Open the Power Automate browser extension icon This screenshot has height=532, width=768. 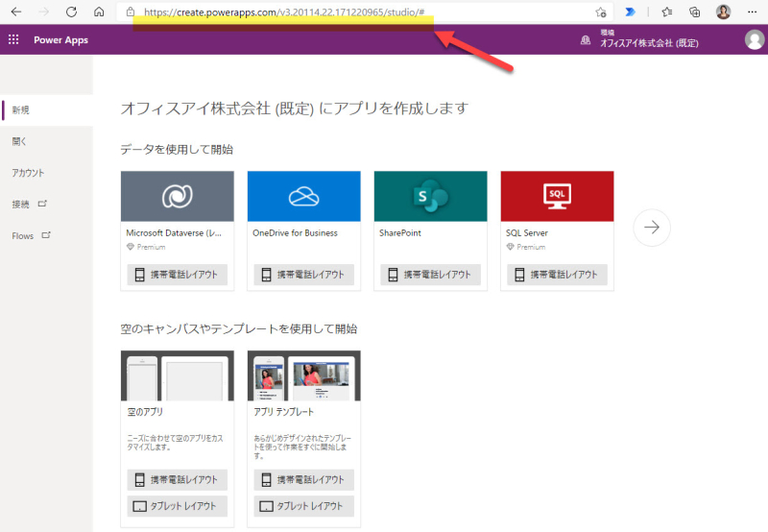click(630, 12)
